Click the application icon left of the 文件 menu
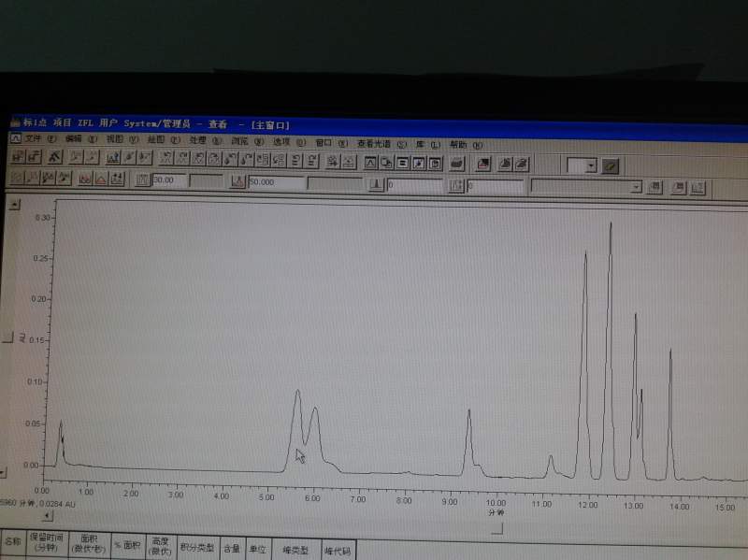 click(16, 137)
